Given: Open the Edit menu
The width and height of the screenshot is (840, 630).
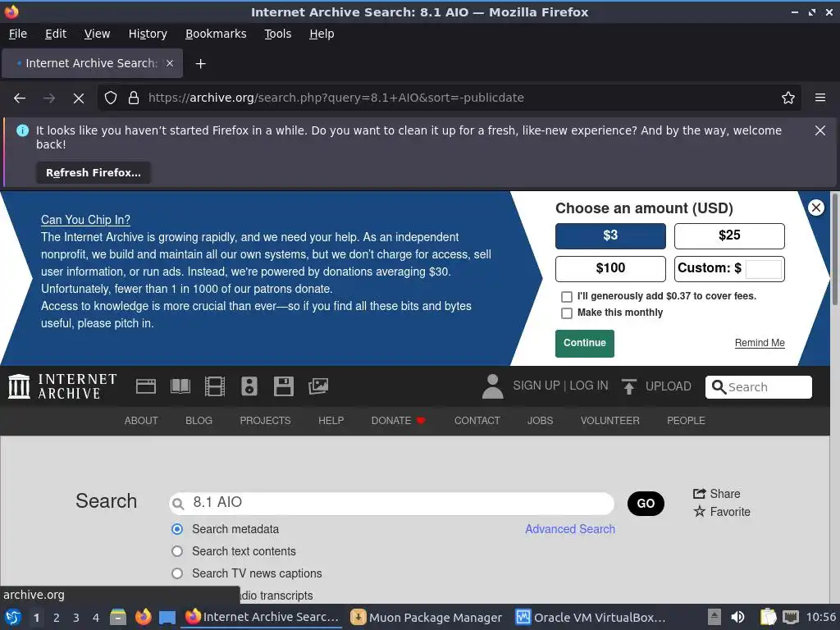Looking at the screenshot, I should click(56, 34).
